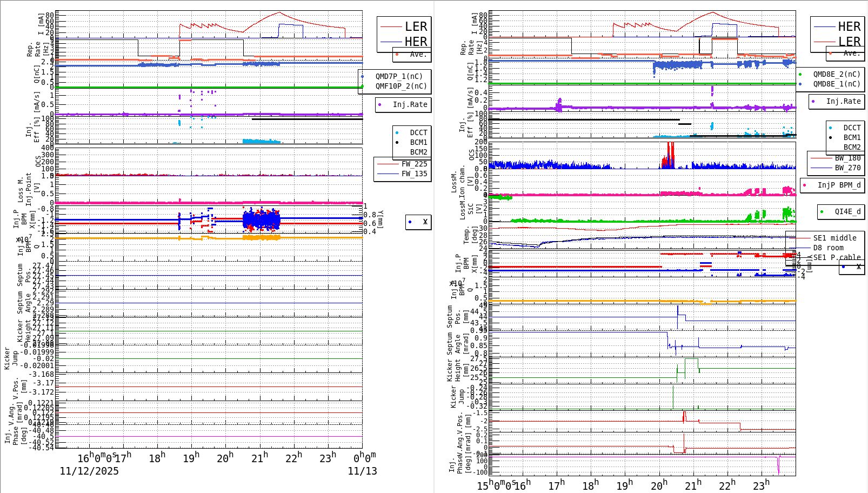Click the 19h time tick in the right plot
The image size is (868, 493).
pyautogui.click(x=624, y=484)
